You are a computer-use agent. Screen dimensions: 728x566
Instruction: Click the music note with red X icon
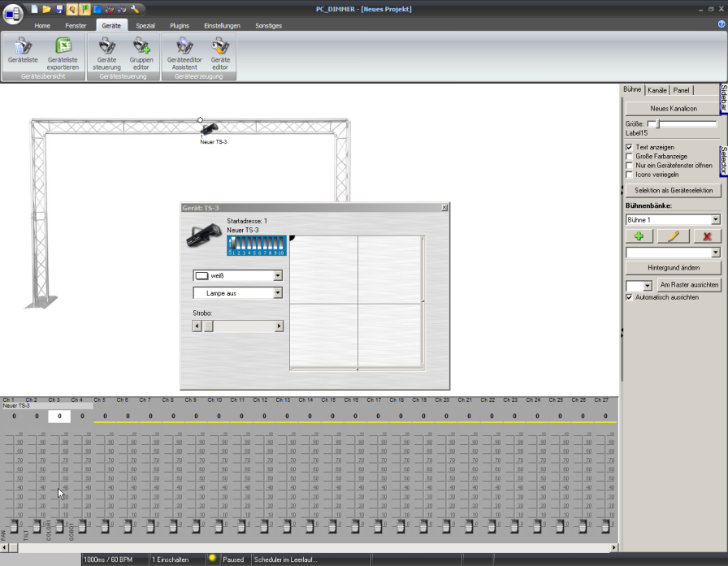pos(110,9)
